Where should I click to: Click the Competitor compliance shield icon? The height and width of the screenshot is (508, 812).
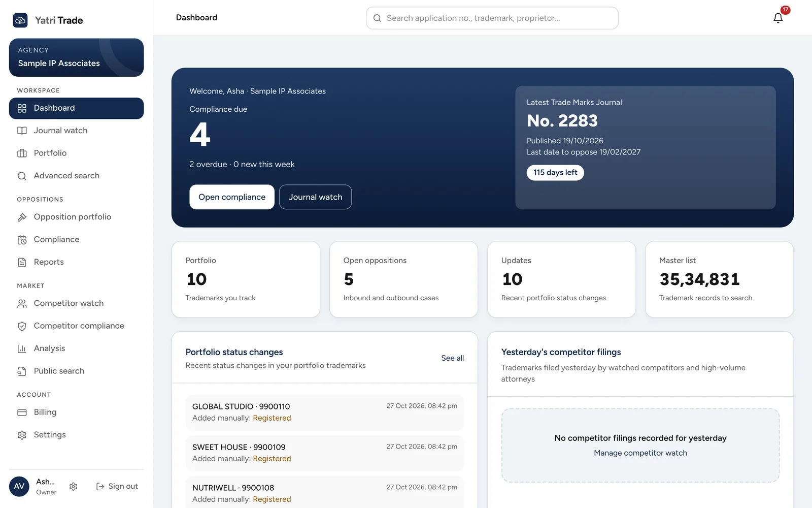tap(22, 326)
